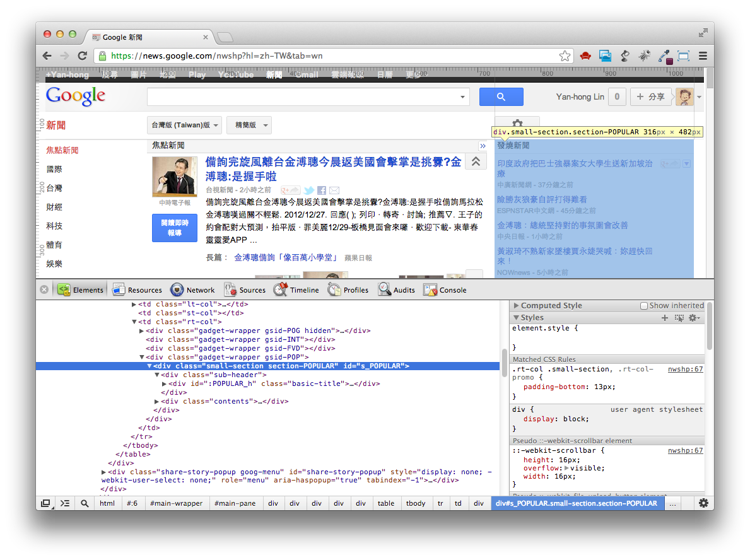The height and width of the screenshot is (560, 750).
Task: Open the news settings gear icon
Action: 517,122
